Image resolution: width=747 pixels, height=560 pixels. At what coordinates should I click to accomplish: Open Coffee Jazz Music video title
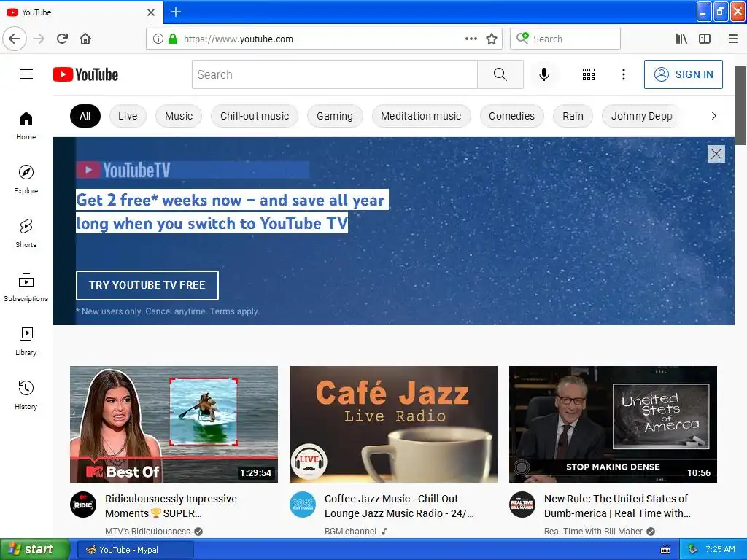click(x=399, y=506)
